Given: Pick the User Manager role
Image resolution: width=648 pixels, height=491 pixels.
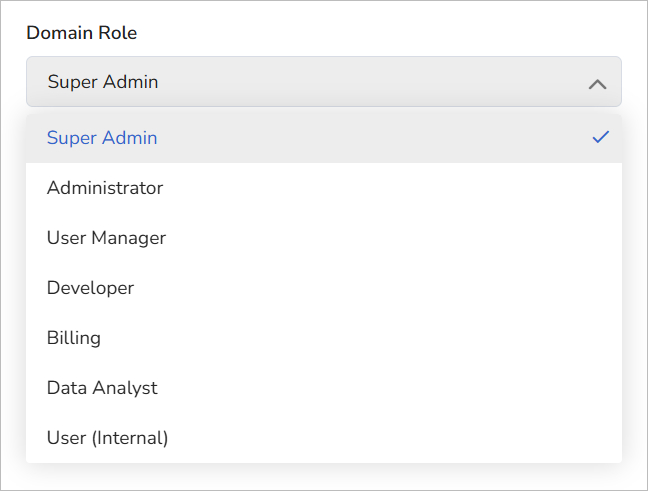Looking at the screenshot, I should point(106,238).
